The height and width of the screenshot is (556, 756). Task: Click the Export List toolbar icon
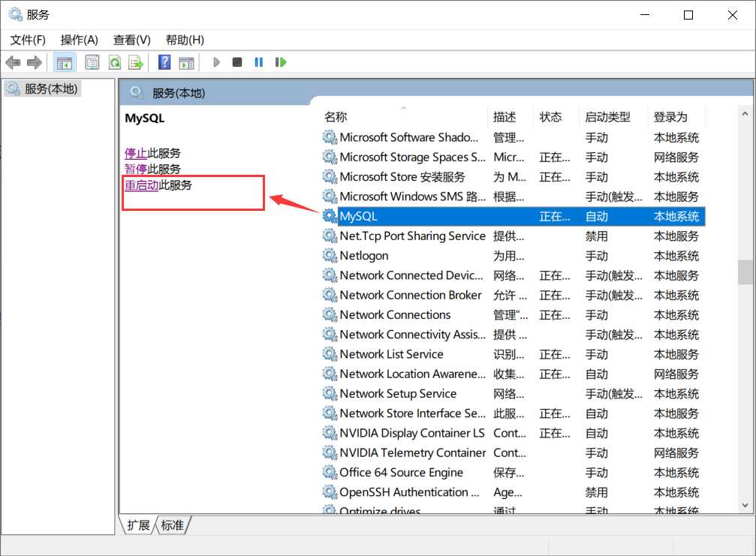pyautogui.click(x=136, y=62)
